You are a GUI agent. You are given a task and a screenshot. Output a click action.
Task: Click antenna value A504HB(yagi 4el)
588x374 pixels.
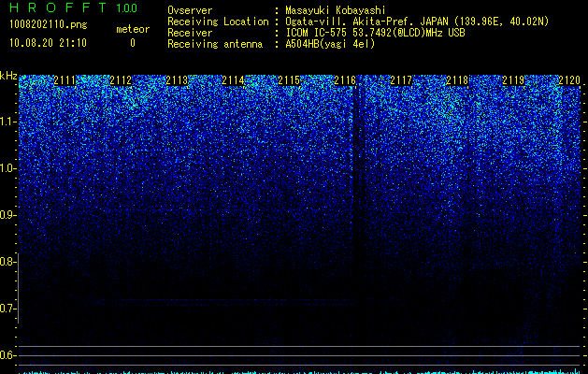(330, 44)
